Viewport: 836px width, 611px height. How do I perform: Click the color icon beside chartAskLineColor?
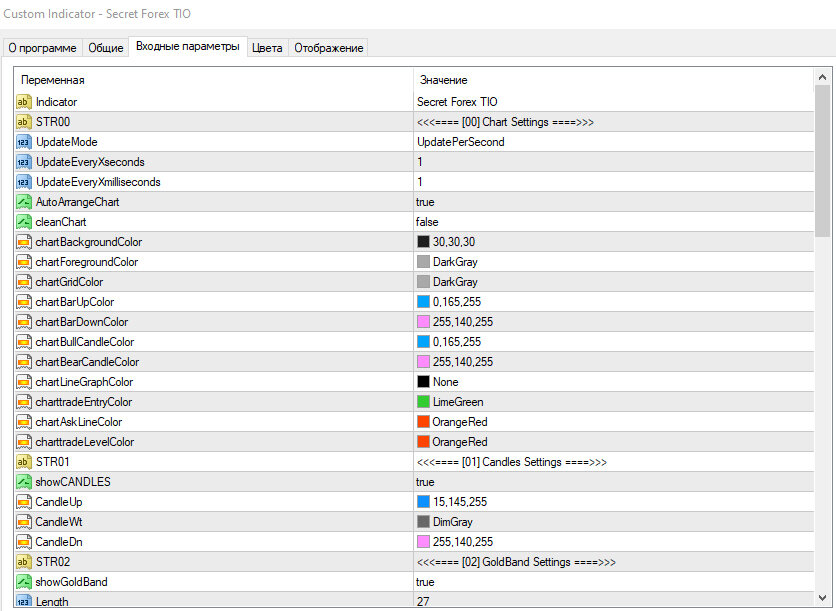[x=23, y=422]
